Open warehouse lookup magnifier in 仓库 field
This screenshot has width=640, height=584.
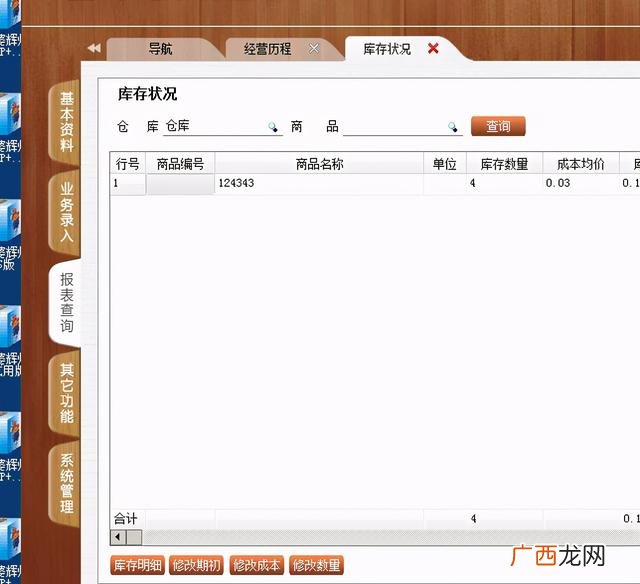[273, 127]
